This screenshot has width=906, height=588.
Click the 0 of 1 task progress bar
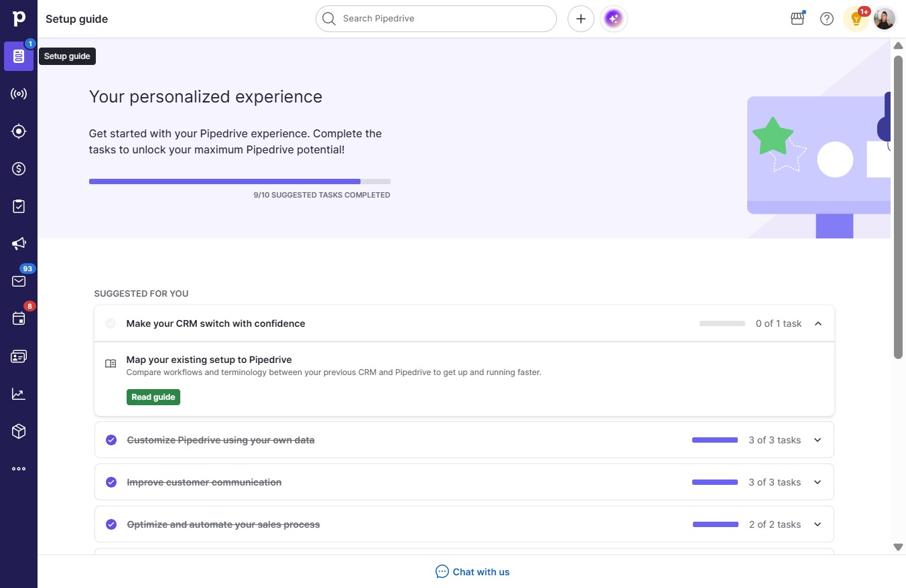coord(722,323)
